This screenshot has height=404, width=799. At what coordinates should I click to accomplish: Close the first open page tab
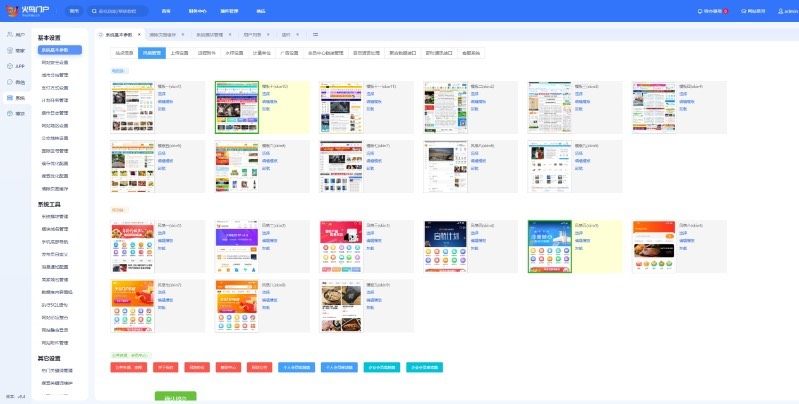click(x=139, y=35)
